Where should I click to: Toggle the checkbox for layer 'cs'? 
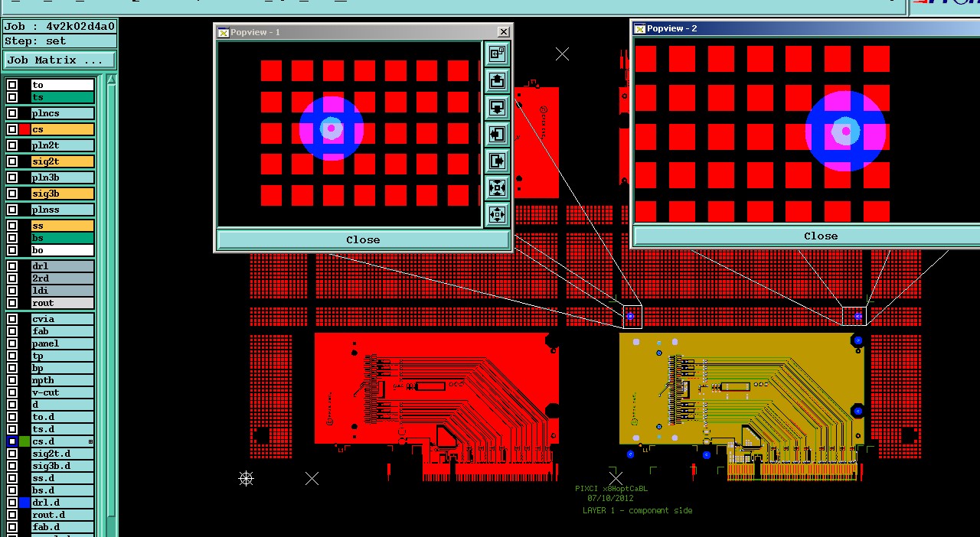(x=12, y=129)
